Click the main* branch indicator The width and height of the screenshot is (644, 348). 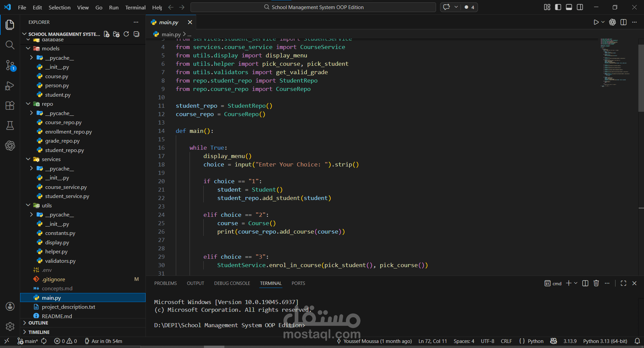click(28, 341)
